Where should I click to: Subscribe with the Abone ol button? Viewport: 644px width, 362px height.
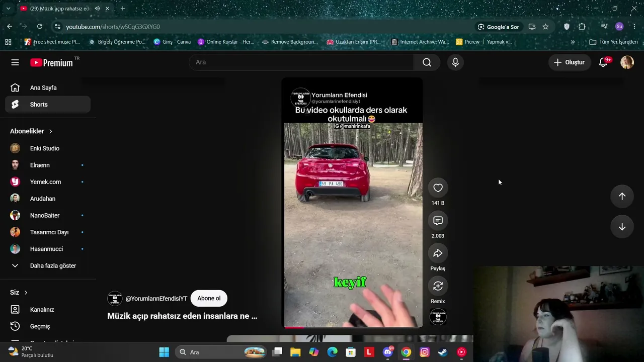click(209, 299)
